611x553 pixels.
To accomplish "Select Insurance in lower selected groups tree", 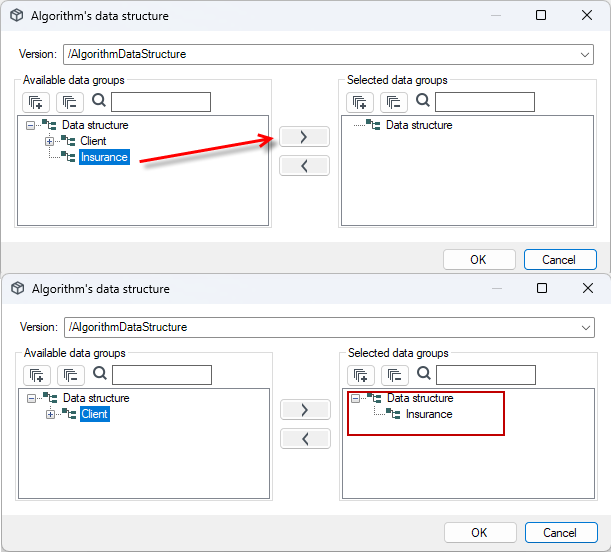I will pyautogui.click(x=429, y=414).
